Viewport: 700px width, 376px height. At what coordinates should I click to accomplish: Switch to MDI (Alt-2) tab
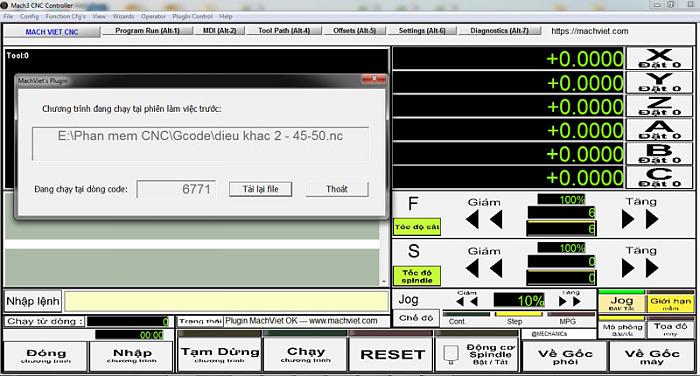(220, 30)
